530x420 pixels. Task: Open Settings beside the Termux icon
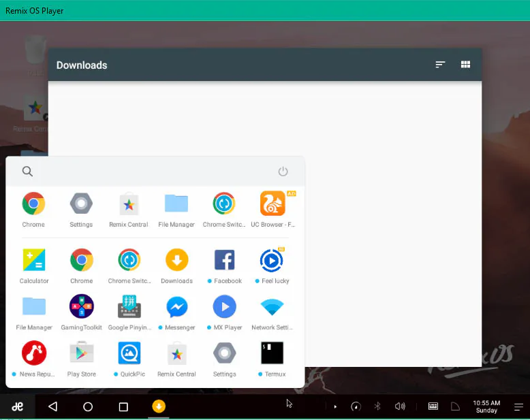pos(224,353)
